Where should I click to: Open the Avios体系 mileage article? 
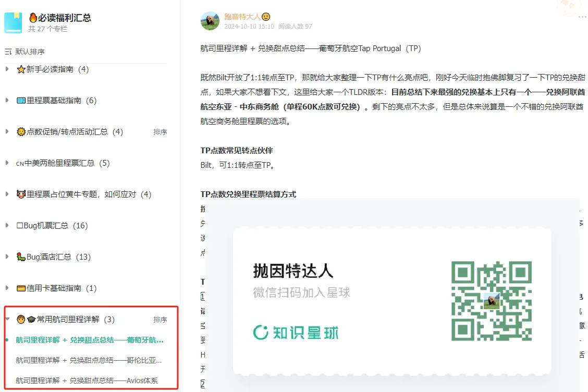pyautogui.click(x=87, y=381)
